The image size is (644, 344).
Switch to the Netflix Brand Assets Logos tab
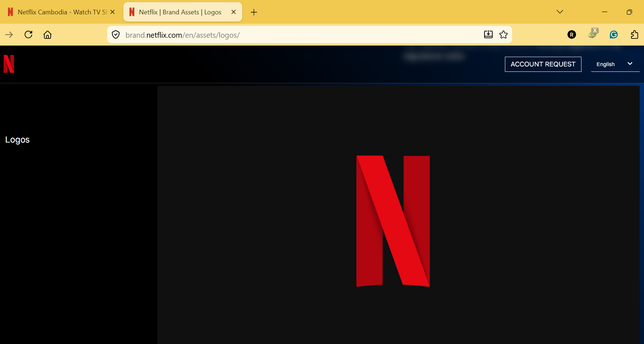183,12
